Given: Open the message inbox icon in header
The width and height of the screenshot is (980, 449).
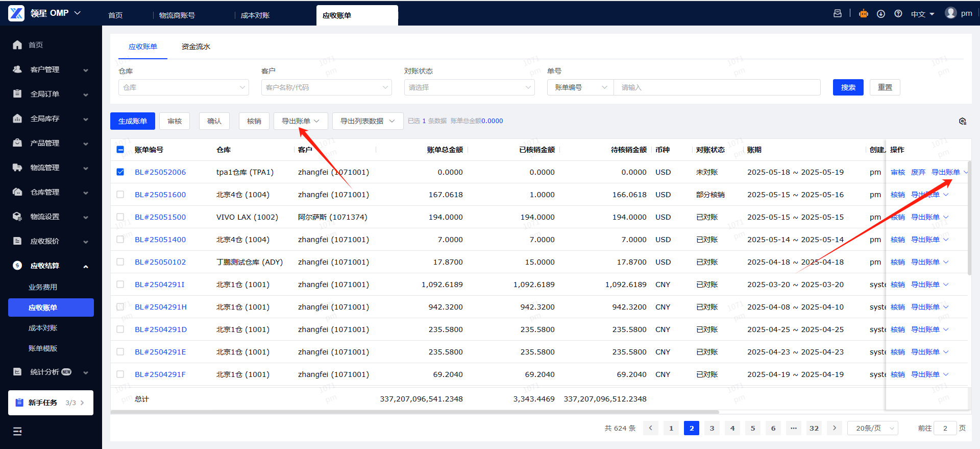Looking at the screenshot, I should 838,14.
